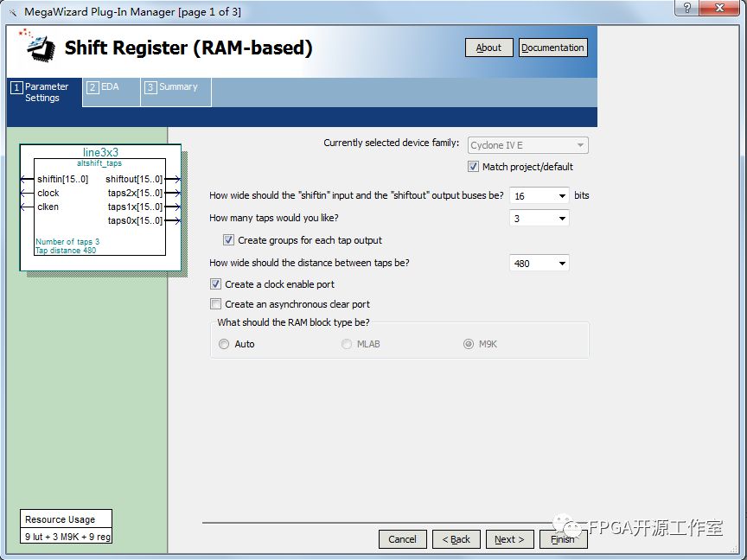Screen dimensions: 747x560
Task: Enable Create an asynchronous clear port
Action: (216, 304)
